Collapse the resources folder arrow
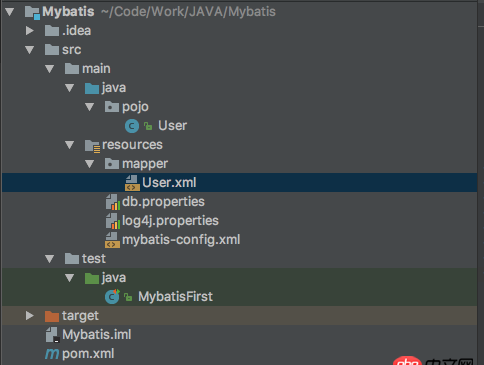Screen dimensions: 484x365 70,145
